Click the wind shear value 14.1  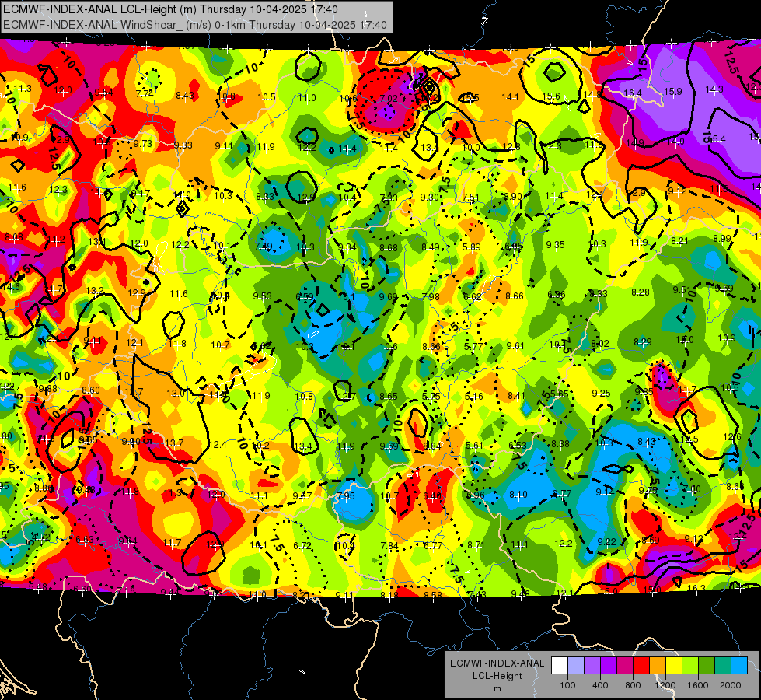510,97
